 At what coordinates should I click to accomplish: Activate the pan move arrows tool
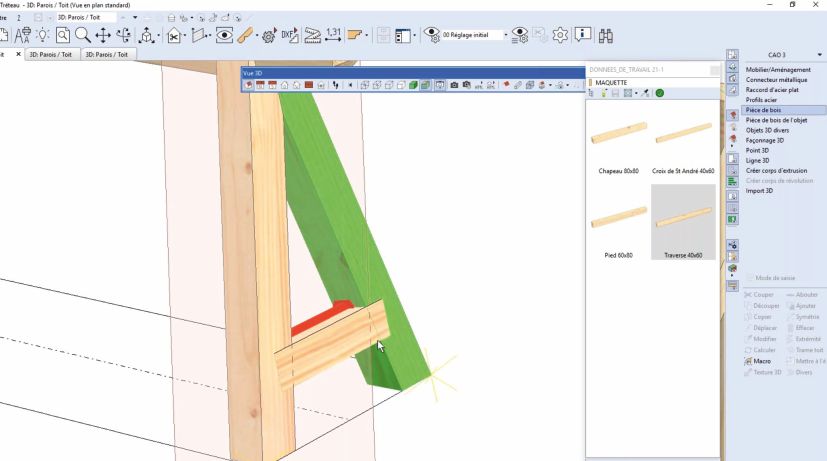coord(103,35)
